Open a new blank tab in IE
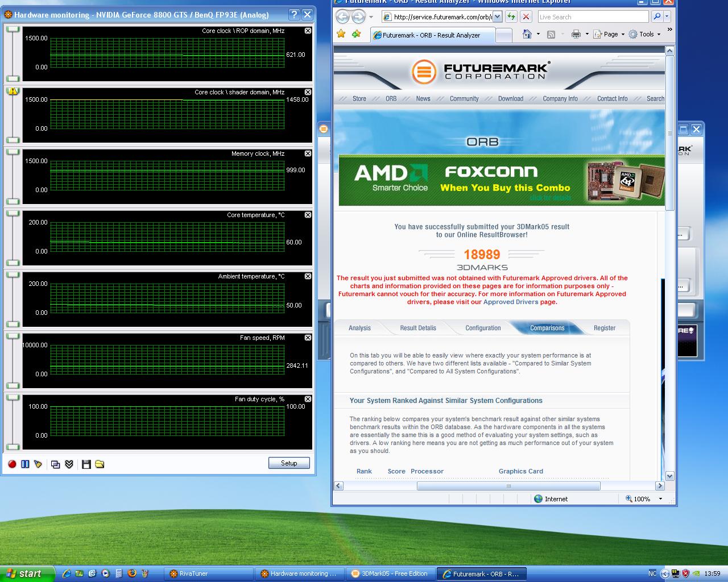 (504, 36)
